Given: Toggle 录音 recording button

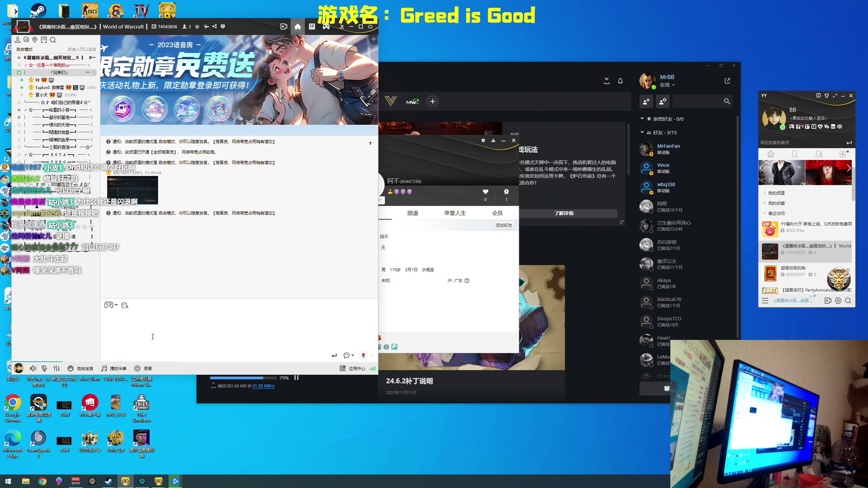Looking at the screenshot, I should tap(143, 368).
